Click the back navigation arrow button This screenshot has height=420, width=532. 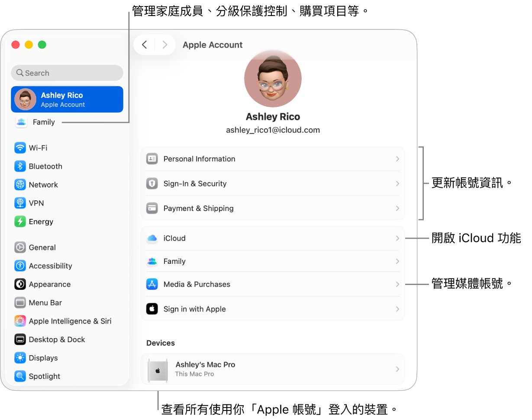pos(145,45)
